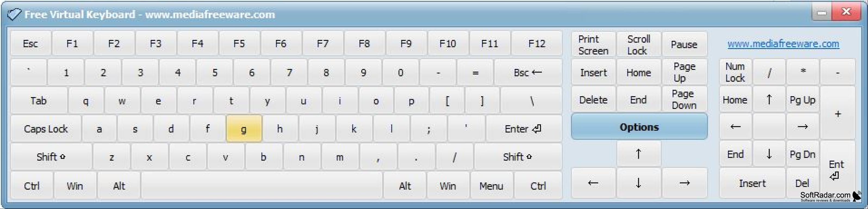
Task: Click the Bsc backspace arrow key
Action: (x=528, y=73)
